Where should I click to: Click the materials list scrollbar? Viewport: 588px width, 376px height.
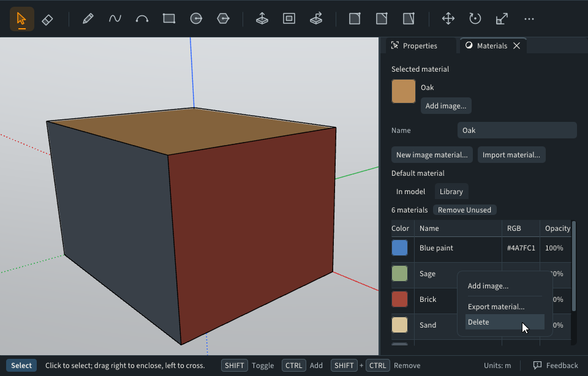(573, 266)
